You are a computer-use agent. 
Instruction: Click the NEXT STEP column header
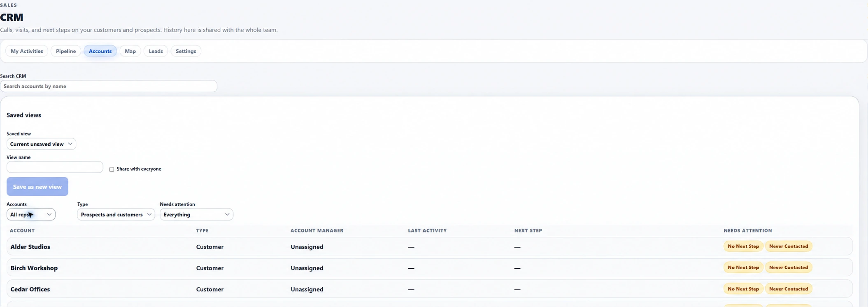(x=528, y=231)
